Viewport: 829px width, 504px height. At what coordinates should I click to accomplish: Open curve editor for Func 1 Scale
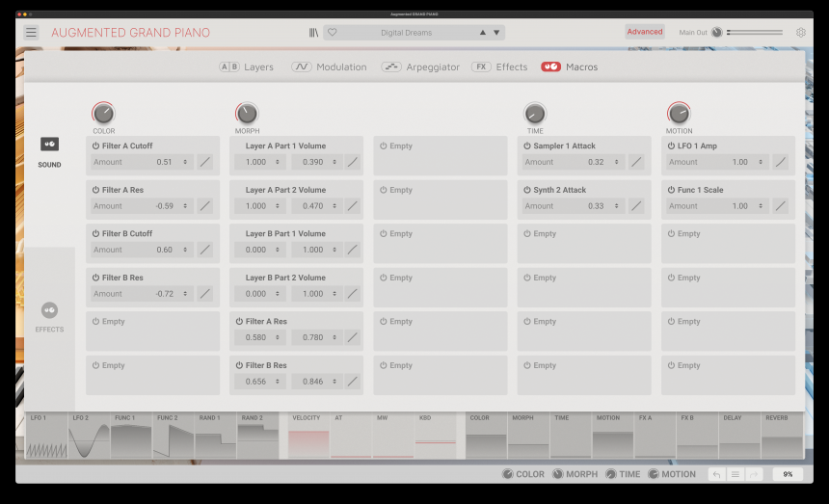click(781, 206)
